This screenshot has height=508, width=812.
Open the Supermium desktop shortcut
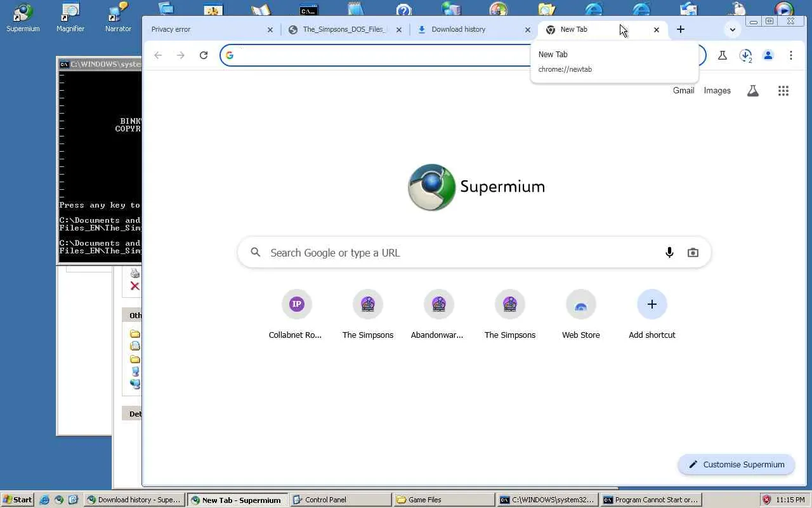pos(23,18)
